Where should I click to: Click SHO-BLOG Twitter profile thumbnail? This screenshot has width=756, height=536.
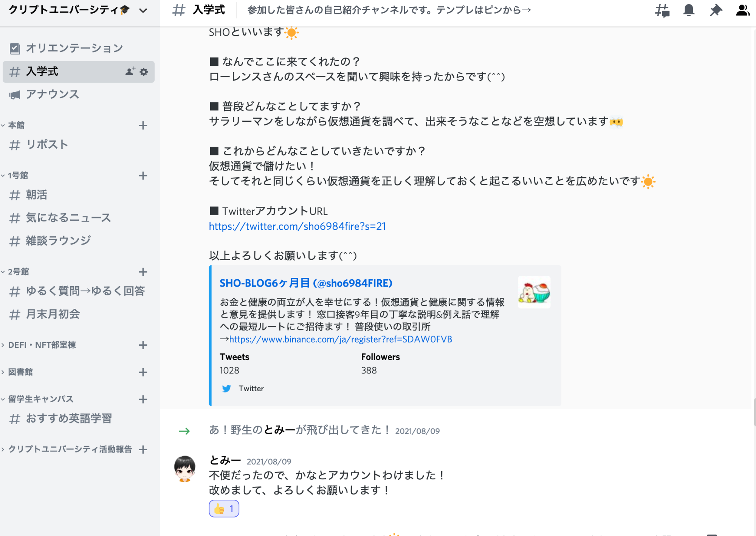[534, 292]
